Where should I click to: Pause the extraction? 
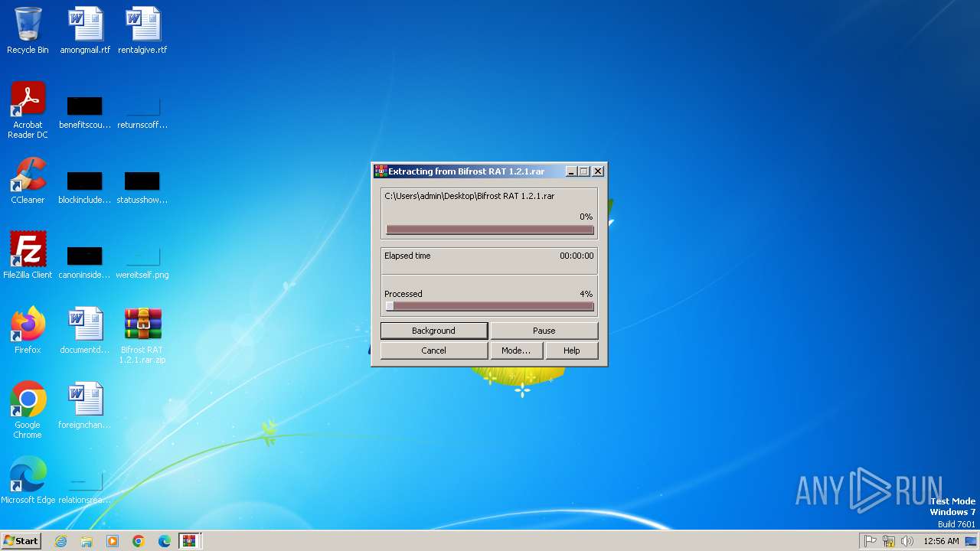[x=544, y=331]
